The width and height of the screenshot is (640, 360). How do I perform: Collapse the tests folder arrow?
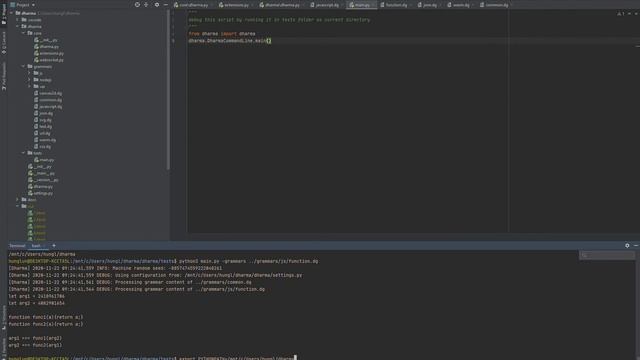[x=24, y=153]
